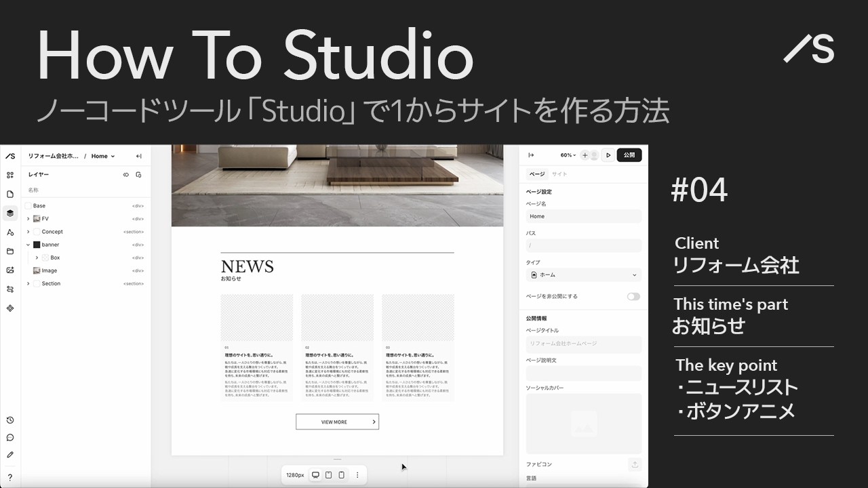Expand the Section layer

coord(28,283)
